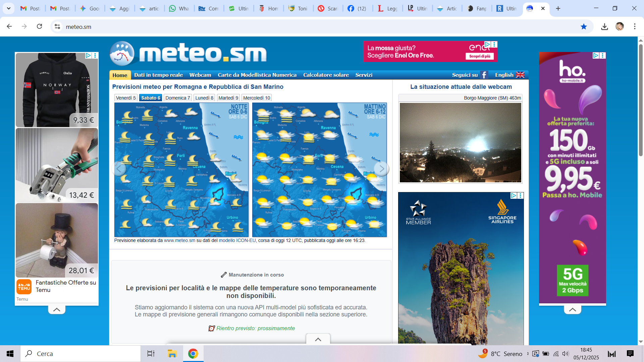Collapse the left Temu ad chevron
The height and width of the screenshot is (362, 644).
click(x=57, y=310)
